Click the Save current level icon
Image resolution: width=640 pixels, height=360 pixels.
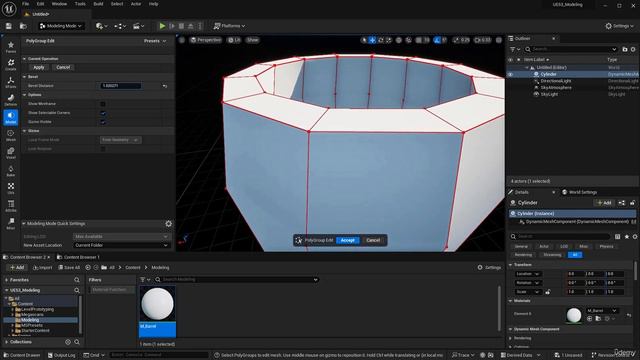pos(9,26)
